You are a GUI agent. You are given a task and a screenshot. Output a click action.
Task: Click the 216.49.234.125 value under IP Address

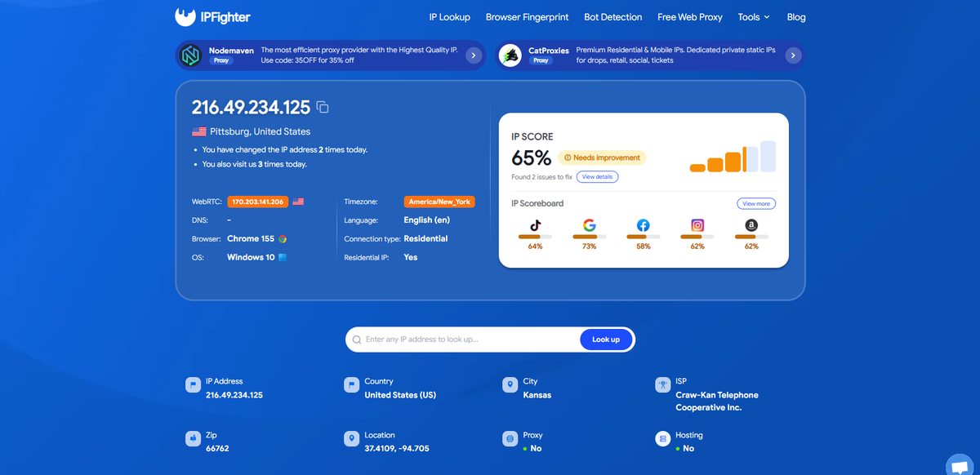pos(234,395)
